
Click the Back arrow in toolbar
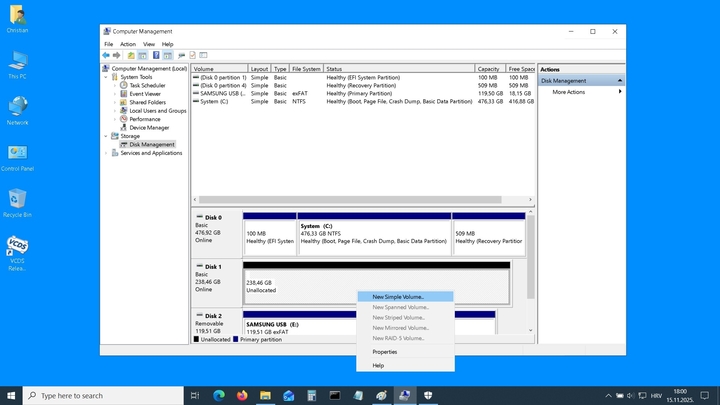106,55
